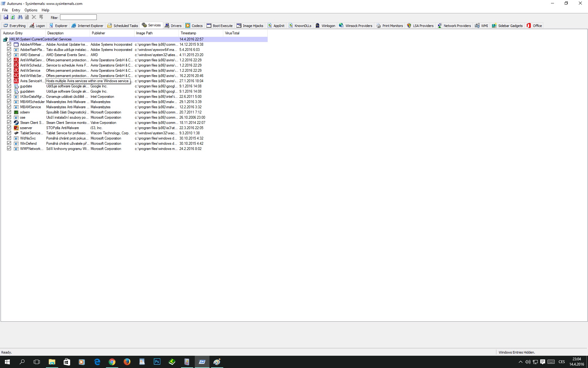The width and height of the screenshot is (588, 368).
Task: Click the Properties page toolbar icon
Action: (27, 17)
